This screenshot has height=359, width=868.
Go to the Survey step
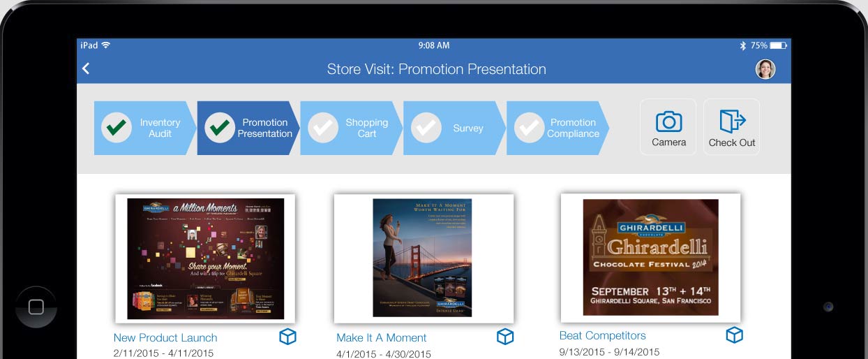coord(455,128)
